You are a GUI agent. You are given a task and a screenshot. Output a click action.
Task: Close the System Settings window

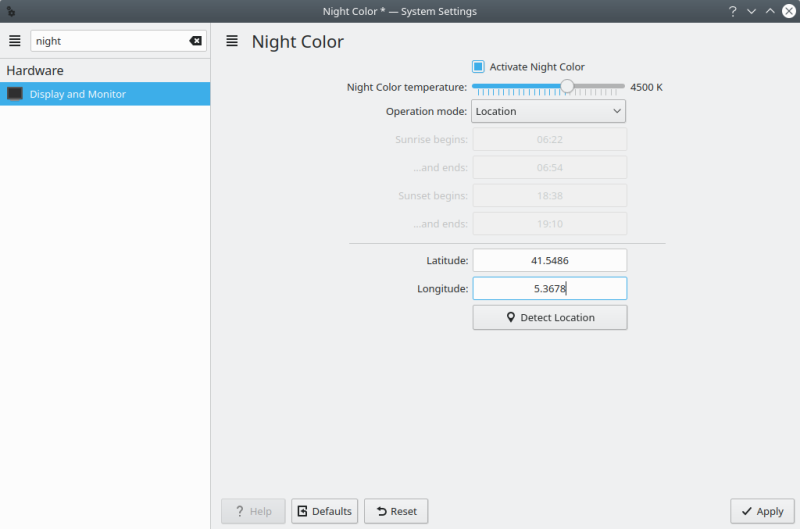[788, 11]
